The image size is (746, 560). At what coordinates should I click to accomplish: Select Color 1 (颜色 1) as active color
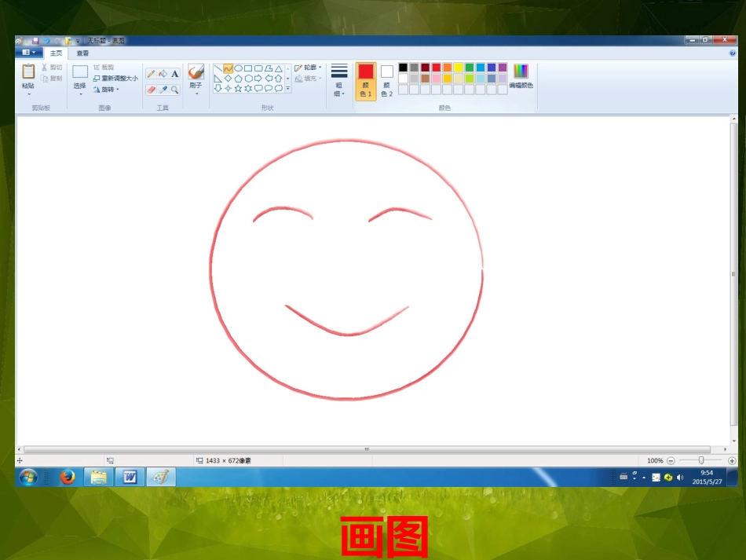[x=365, y=79]
